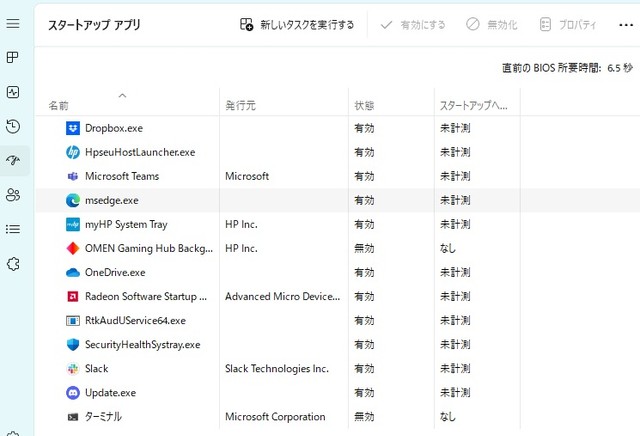Click the HP icon for HpseuHostLauncher.exe
This screenshot has height=436, width=640.
[x=73, y=152]
